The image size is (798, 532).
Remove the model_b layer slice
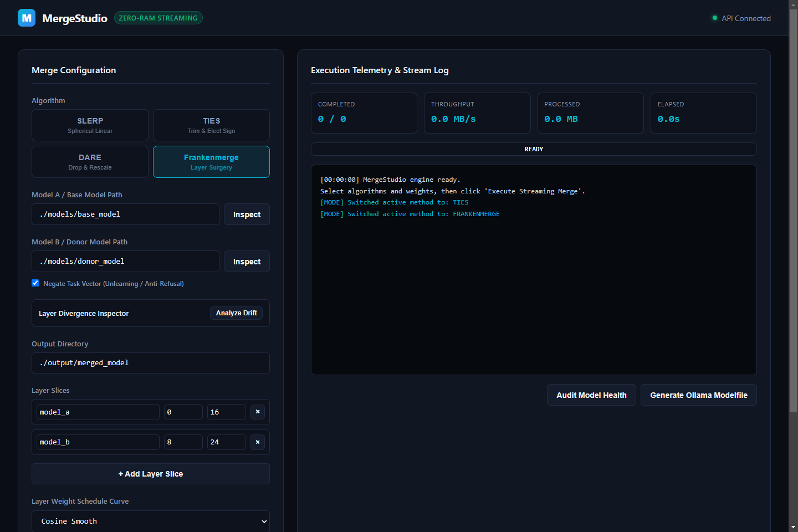pyautogui.click(x=258, y=442)
